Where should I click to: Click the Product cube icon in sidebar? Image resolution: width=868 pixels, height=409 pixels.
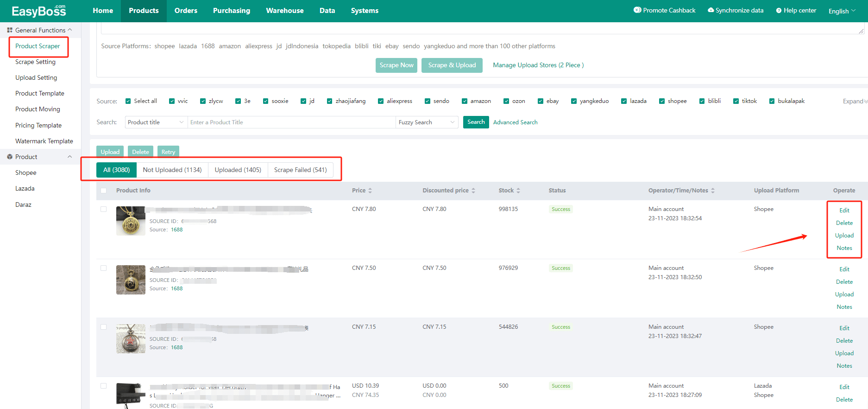point(10,157)
